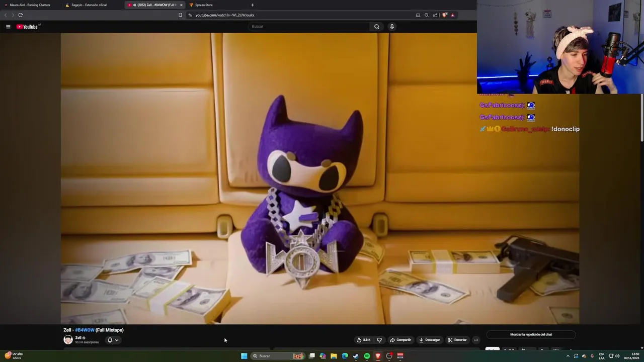Image resolution: width=644 pixels, height=362 pixels.
Task: Dislike the video with thumbs-down
Action: [380, 340]
